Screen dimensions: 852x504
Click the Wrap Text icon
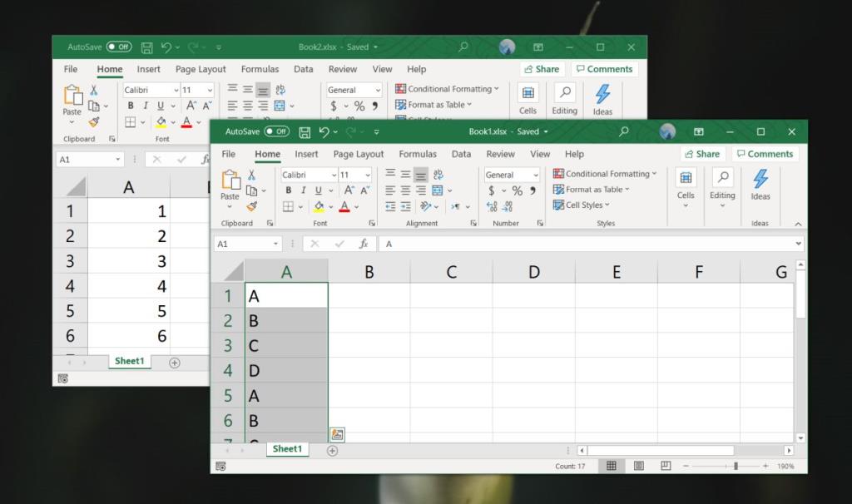(438, 175)
